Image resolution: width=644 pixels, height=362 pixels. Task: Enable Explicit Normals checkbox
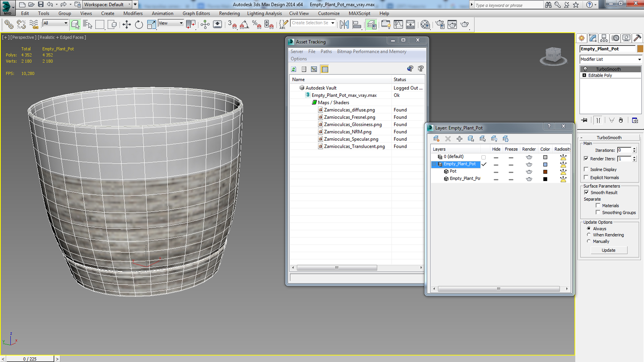pos(586,177)
